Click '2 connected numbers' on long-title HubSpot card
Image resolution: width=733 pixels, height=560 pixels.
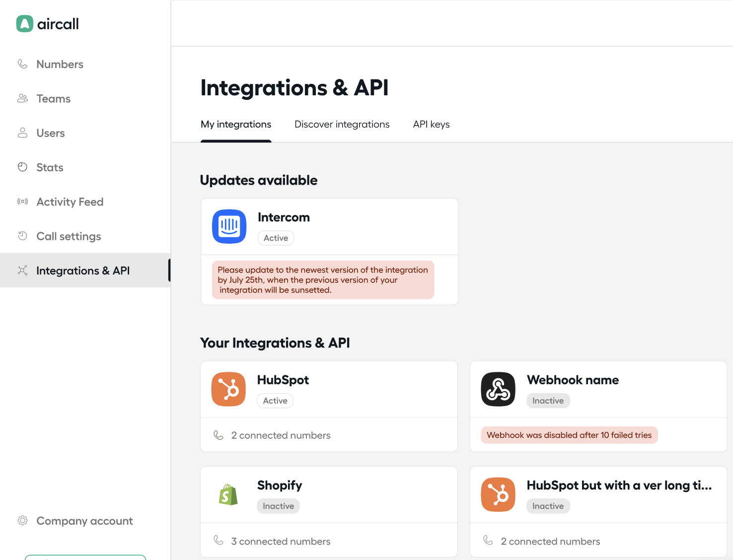(550, 541)
